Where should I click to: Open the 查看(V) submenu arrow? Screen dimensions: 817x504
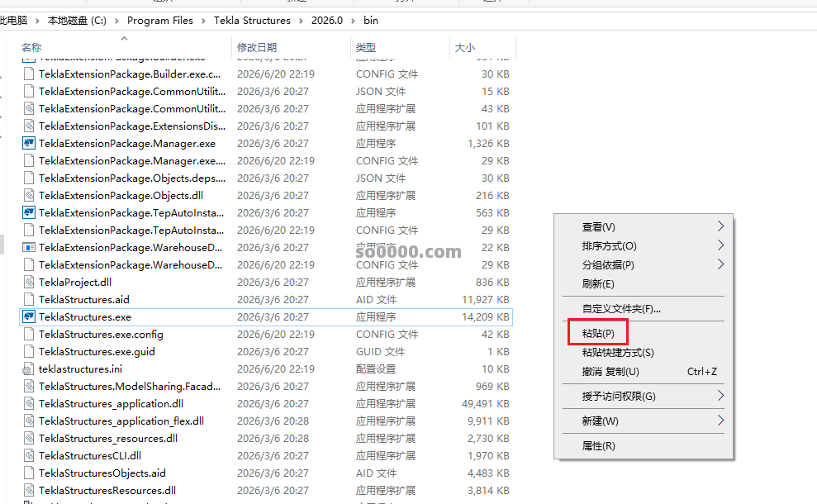(720, 226)
